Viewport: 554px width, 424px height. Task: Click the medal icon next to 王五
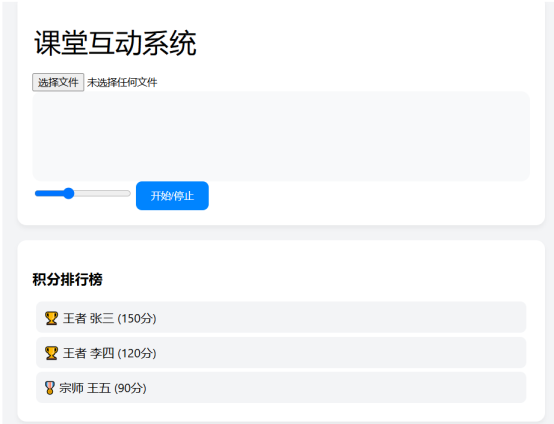pos(50,388)
